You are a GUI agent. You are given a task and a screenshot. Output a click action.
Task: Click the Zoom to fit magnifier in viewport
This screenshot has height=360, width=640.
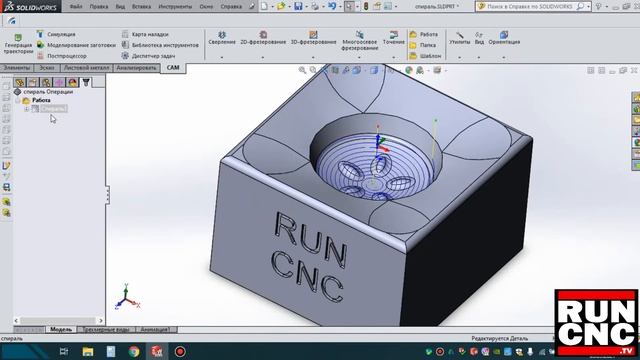tap(302, 70)
